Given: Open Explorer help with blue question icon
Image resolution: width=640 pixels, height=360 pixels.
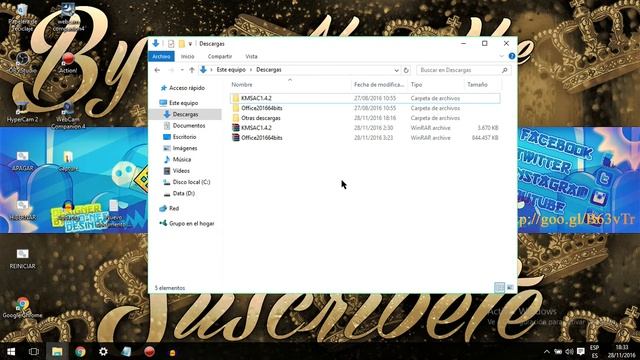Looking at the screenshot, I should pyautogui.click(x=512, y=56).
